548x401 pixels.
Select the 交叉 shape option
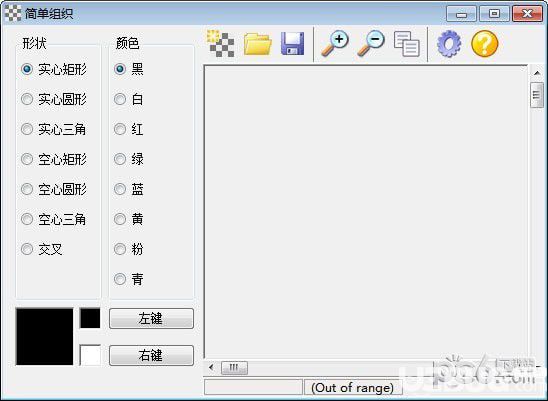(42, 249)
